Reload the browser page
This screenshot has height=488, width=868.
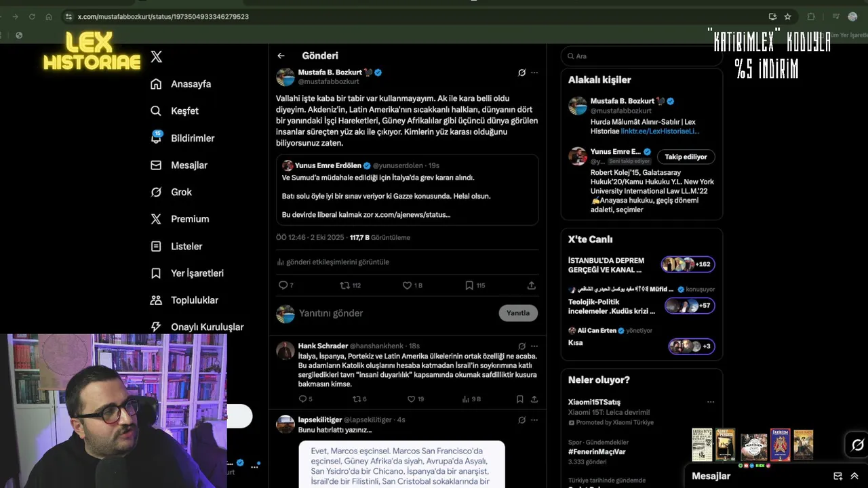pos(32,16)
